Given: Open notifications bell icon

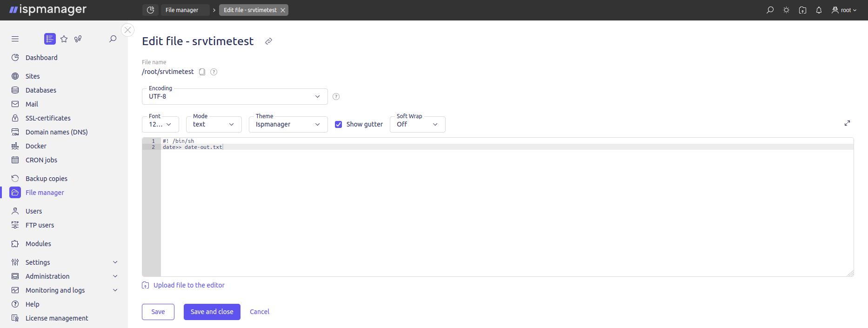Looking at the screenshot, I should [x=819, y=10].
